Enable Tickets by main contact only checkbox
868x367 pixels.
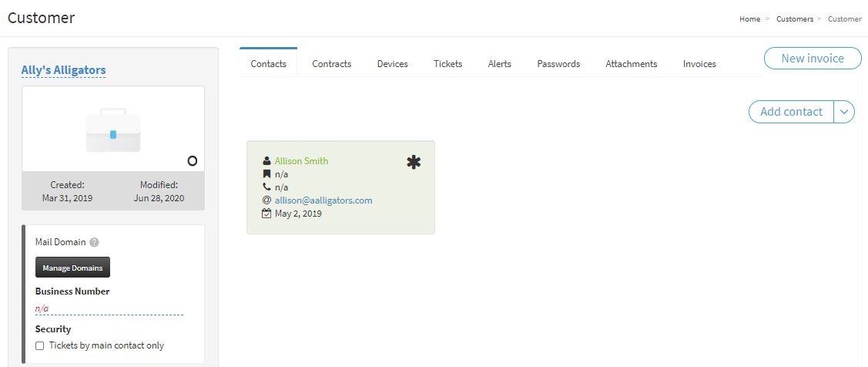click(x=40, y=346)
